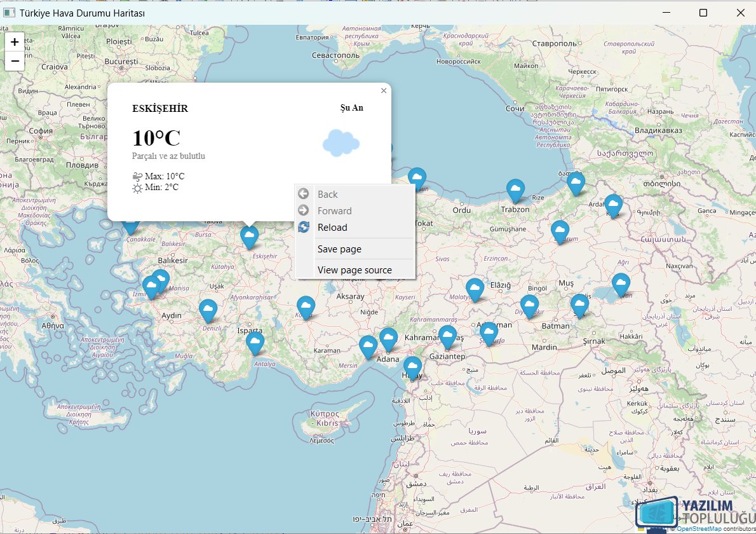Image resolution: width=756 pixels, height=534 pixels.
Task: Click the Kahramanmaraş weather marker
Action: (x=447, y=337)
